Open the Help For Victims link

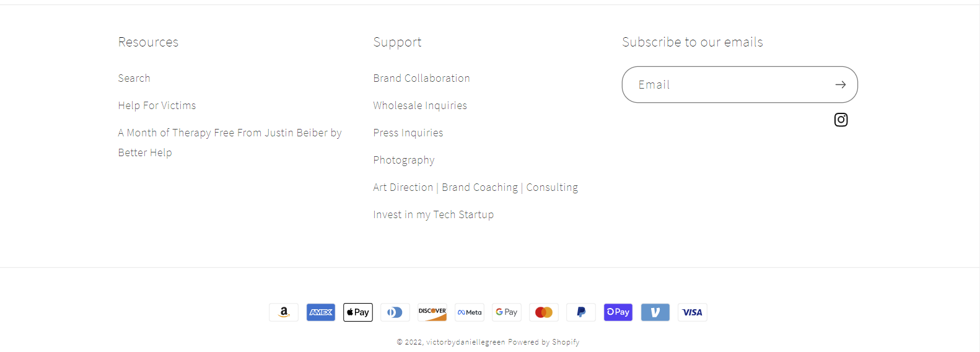157,105
